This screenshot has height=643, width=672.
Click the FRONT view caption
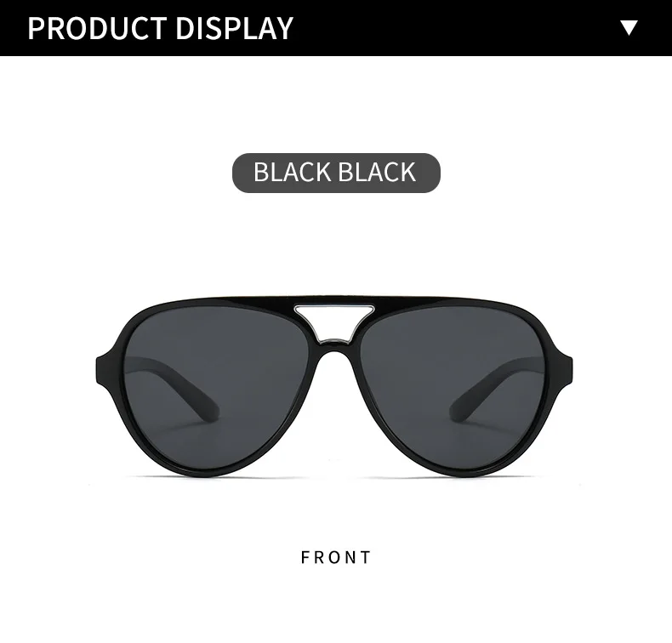coord(336,557)
